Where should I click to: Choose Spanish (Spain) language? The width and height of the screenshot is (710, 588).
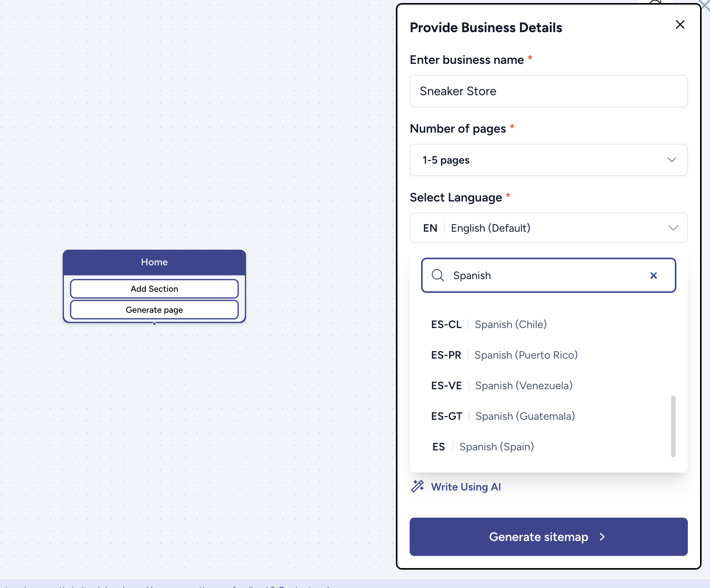point(496,447)
